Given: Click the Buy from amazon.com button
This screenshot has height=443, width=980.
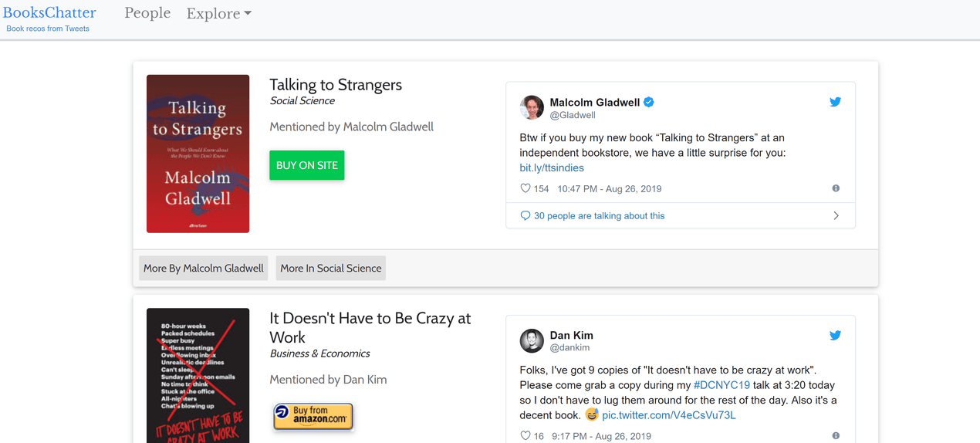Looking at the screenshot, I should (x=313, y=416).
